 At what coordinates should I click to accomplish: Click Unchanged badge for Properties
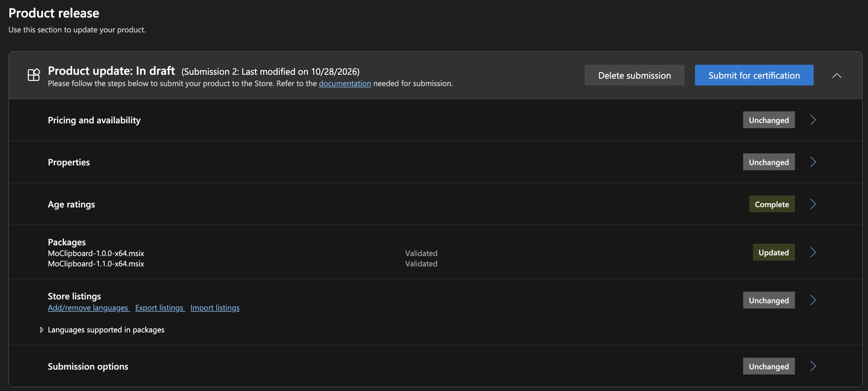coord(769,162)
